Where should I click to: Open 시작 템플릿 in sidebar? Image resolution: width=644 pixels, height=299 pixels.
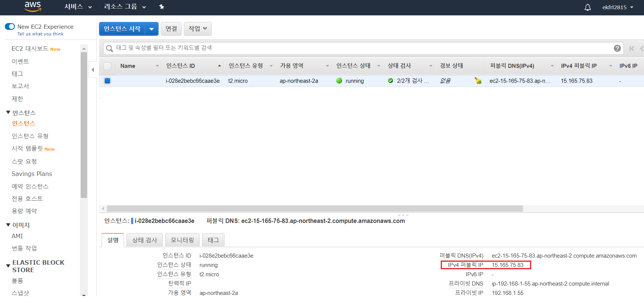27,148
